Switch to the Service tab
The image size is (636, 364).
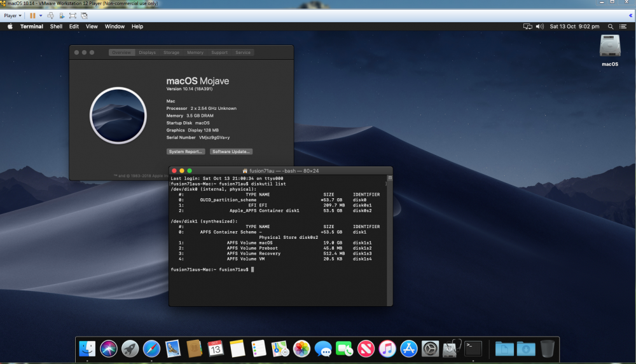[243, 52]
